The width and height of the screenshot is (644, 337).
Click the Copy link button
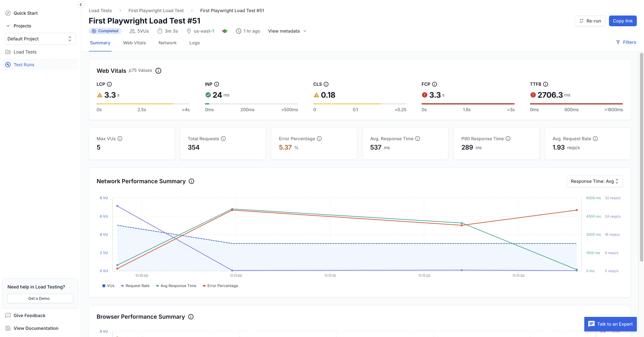tap(623, 21)
